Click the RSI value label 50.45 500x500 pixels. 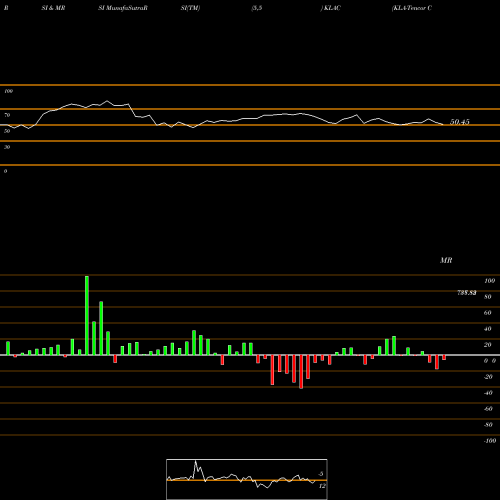pyautogui.click(x=460, y=122)
